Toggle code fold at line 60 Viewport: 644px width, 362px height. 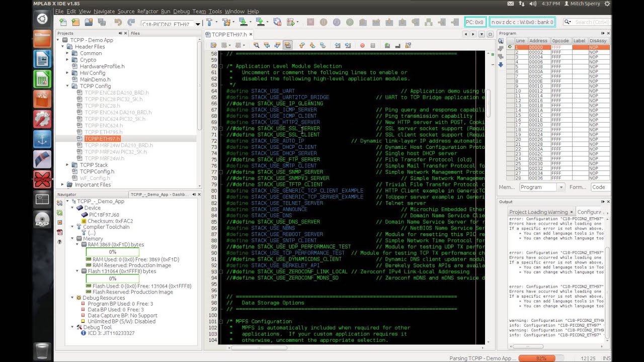click(x=221, y=66)
